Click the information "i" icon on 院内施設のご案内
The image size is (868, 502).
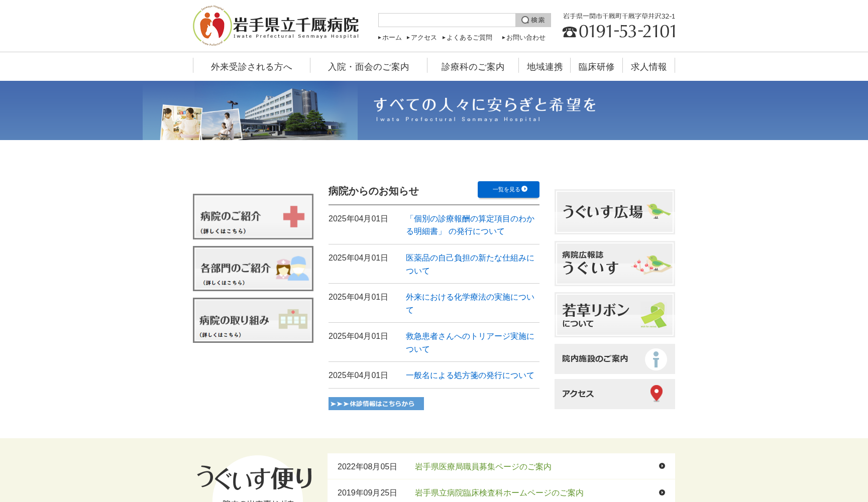click(x=656, y=359)
